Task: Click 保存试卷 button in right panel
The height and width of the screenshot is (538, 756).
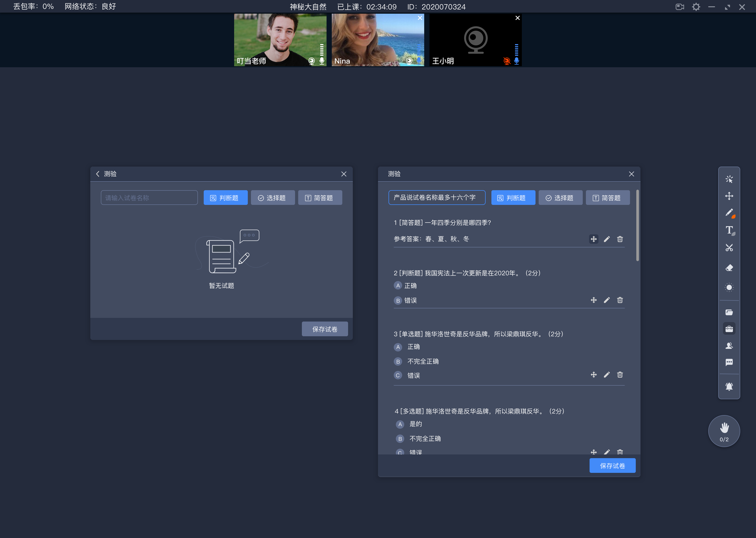Action: click(613, 466)
